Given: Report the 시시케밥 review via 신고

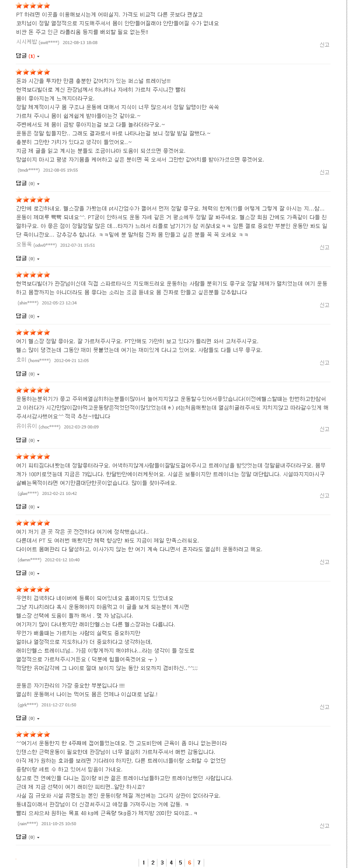Looking at the screenshot, I should point(324,45).
